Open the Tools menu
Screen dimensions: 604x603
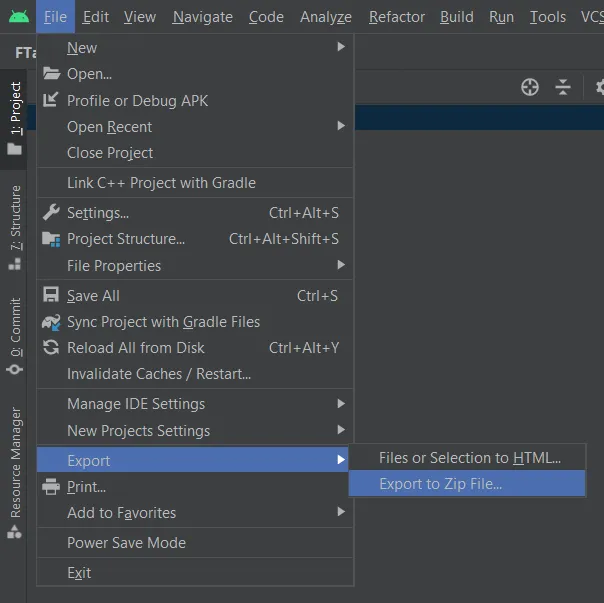548,17
